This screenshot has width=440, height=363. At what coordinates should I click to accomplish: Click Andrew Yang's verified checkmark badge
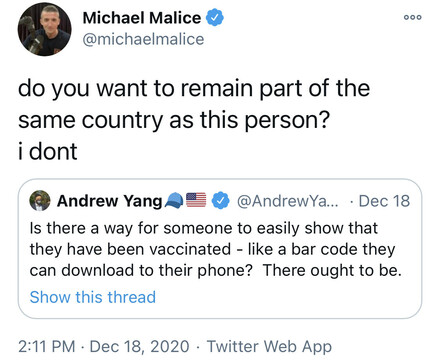pos(221,200)
